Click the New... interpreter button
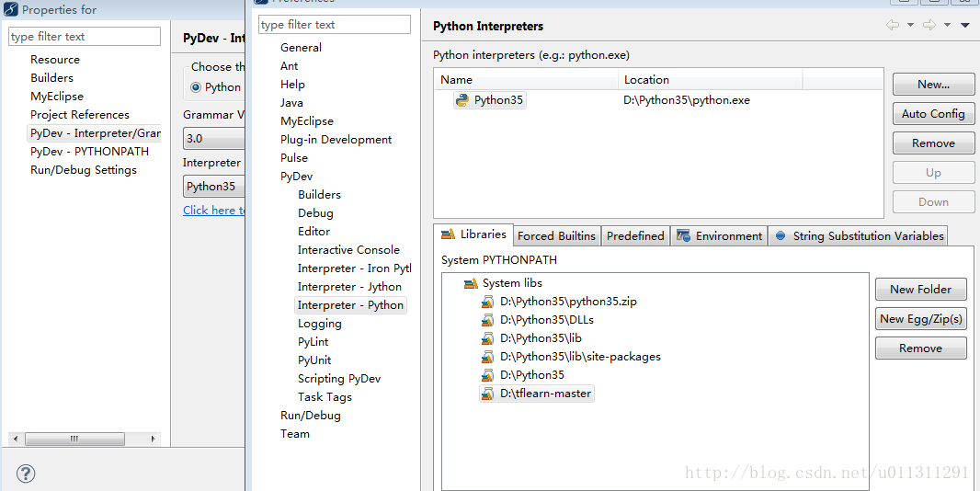 point(933,85)
